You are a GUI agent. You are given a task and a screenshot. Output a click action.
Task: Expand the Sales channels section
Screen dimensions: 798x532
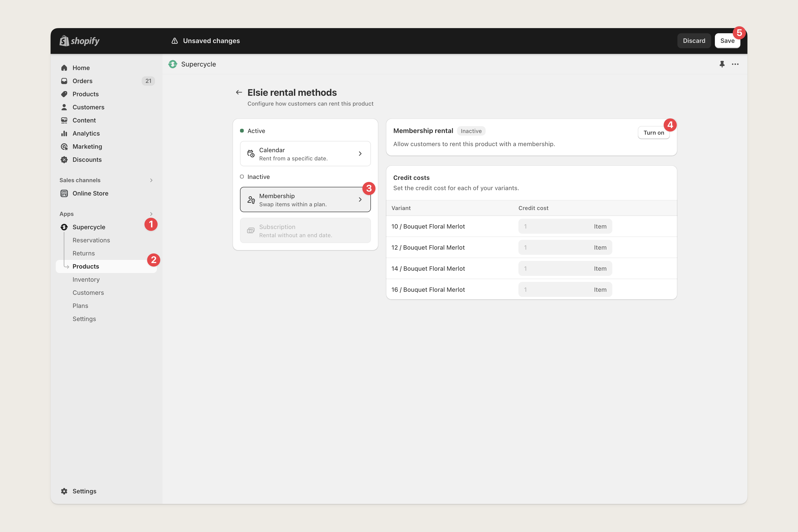point(151,180)
